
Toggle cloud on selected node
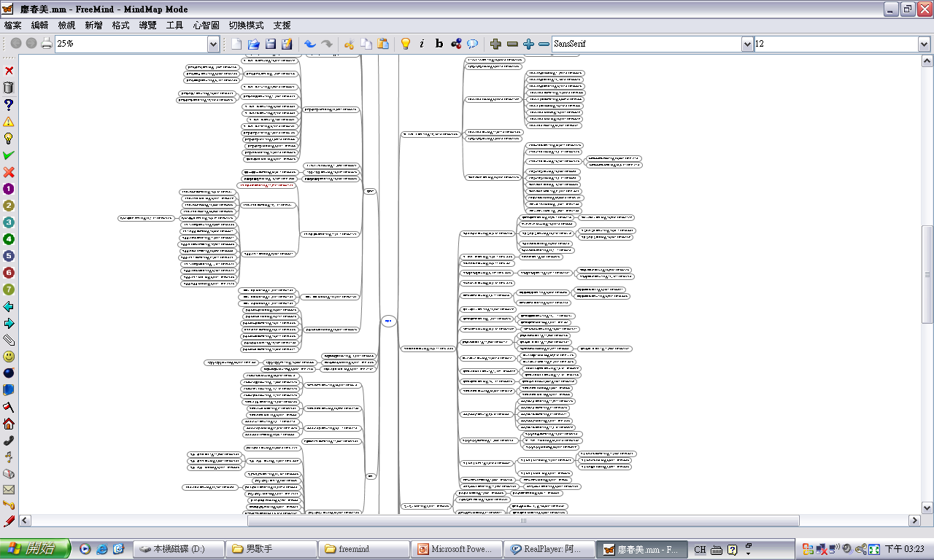[x=473, y=44]
